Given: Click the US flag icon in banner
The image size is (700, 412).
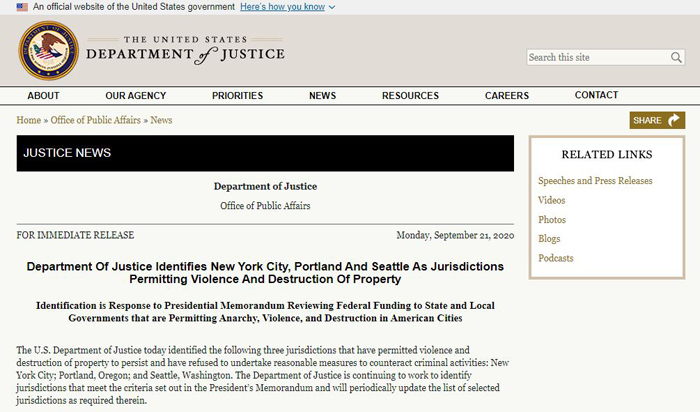Looking at the screenshot, I should pyautogui.click(x=22, y=7).
